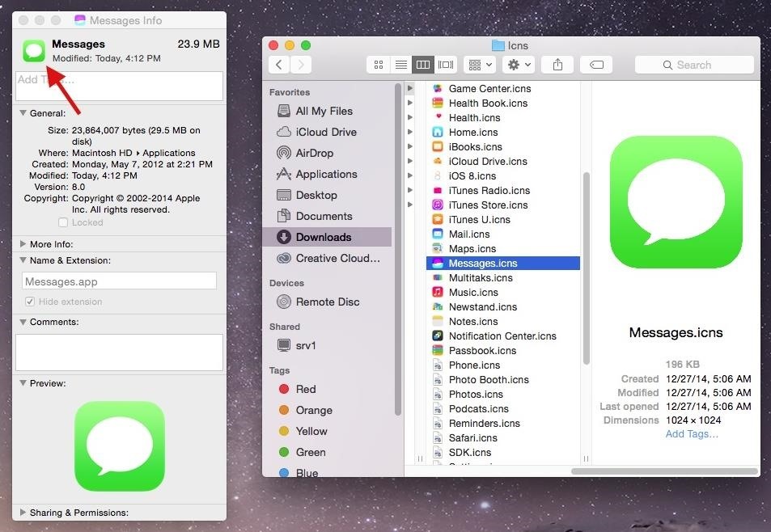Toggle the Locked checkbox in General section

[62, 222]
